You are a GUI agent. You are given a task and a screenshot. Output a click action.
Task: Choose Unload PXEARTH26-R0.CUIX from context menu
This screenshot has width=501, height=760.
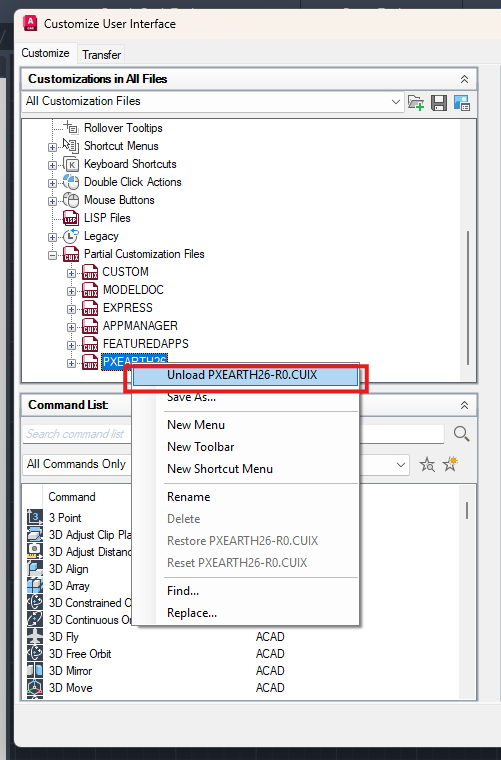click(x=246, y=375)
